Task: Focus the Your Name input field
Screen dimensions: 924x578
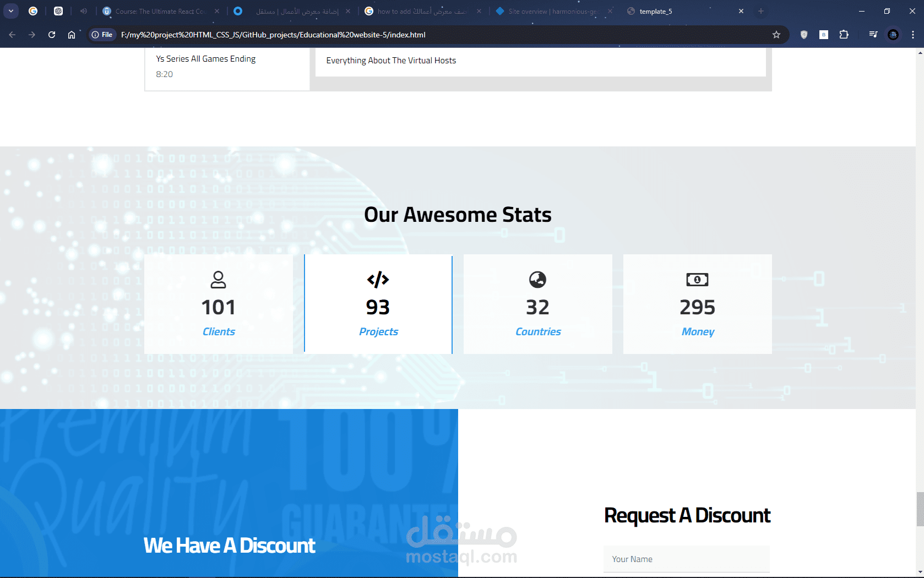Action: pos(687,559)
